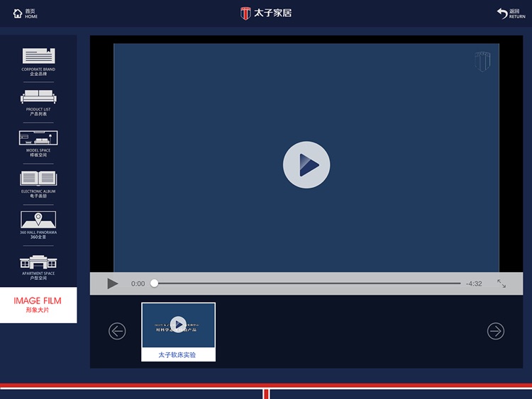Open 360 Hall Panorama section
This screenshot has width=532, height=399.
pos(38,225)
